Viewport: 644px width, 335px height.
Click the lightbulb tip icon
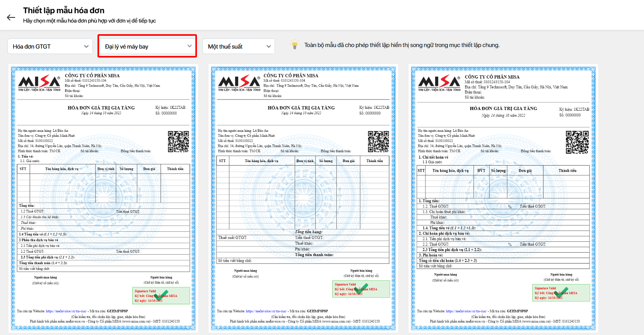coord(294,45)
